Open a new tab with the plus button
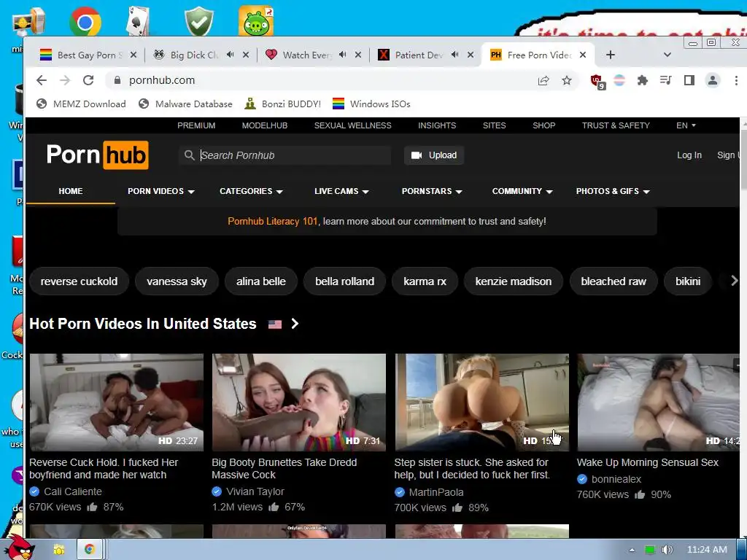The height and width of the screenshot is (560, 747). 611,55
